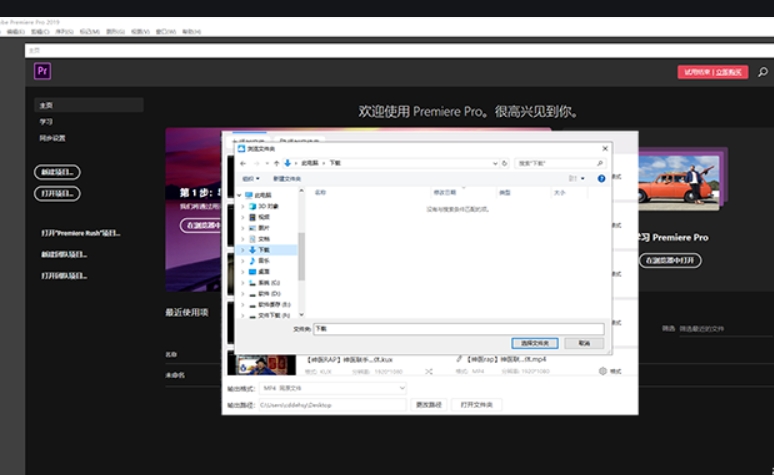Open the 序列(S) menu in Premiere
This screenshot has width=774, height=475.
64,32
